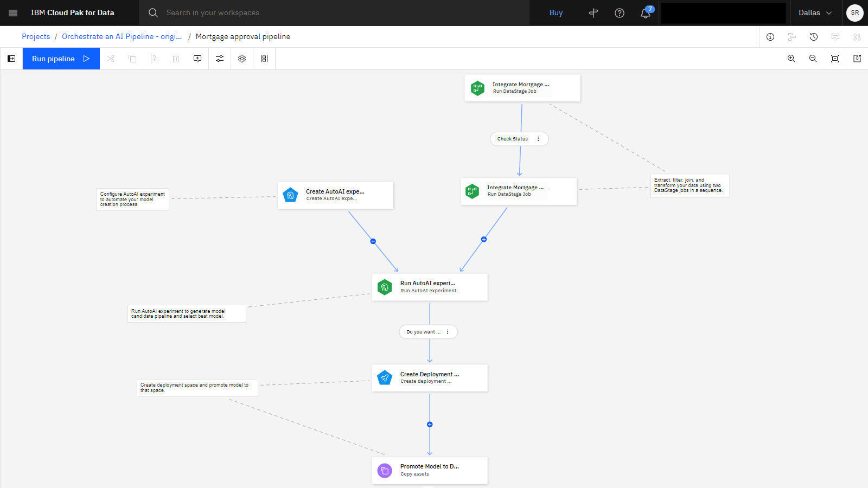Zoom out of the canvas
The width and height of the screenshot is (868, 488).
pos(813,59)
